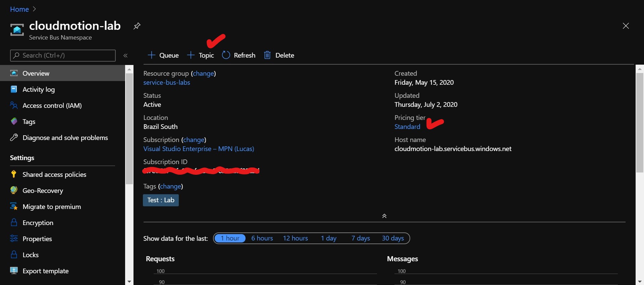
Task: Open Visual Studio Enterprise – MPN (Lucas) subscription
Action: tap(199, 149)
